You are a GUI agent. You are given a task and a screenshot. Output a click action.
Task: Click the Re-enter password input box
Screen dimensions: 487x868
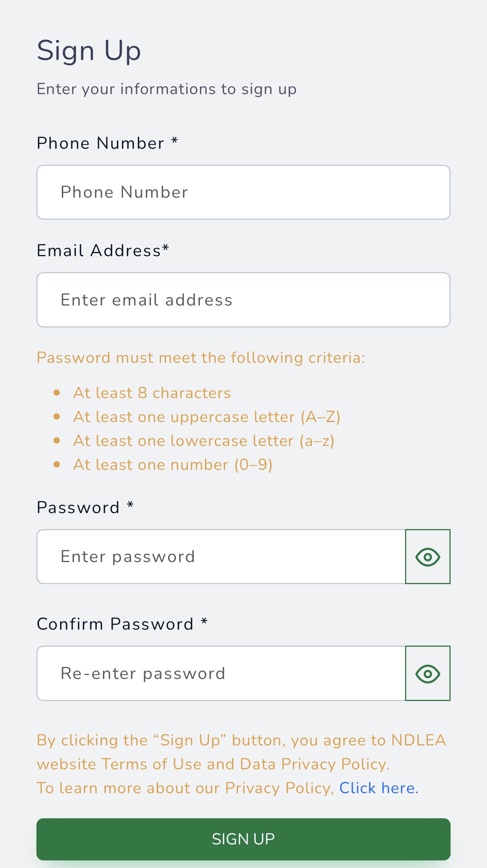221,673
